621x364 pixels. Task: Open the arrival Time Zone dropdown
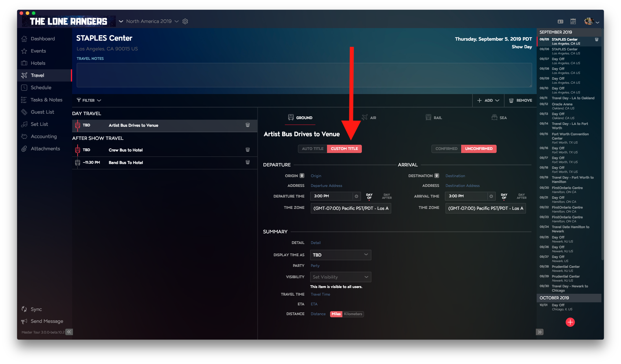(486, 208)
